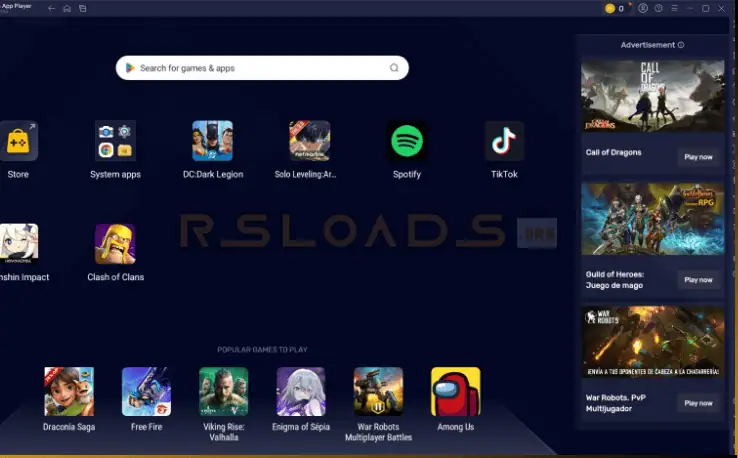This screenshot has width=738, height=458.
Task: Click the Spotify label text
Action: click(407, 174)
